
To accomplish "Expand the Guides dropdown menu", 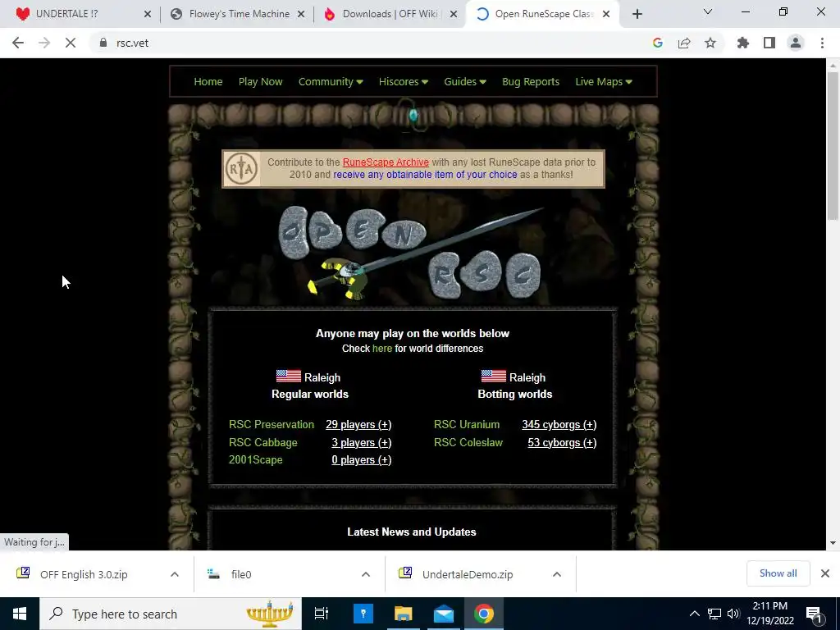I will click(465, 81).
